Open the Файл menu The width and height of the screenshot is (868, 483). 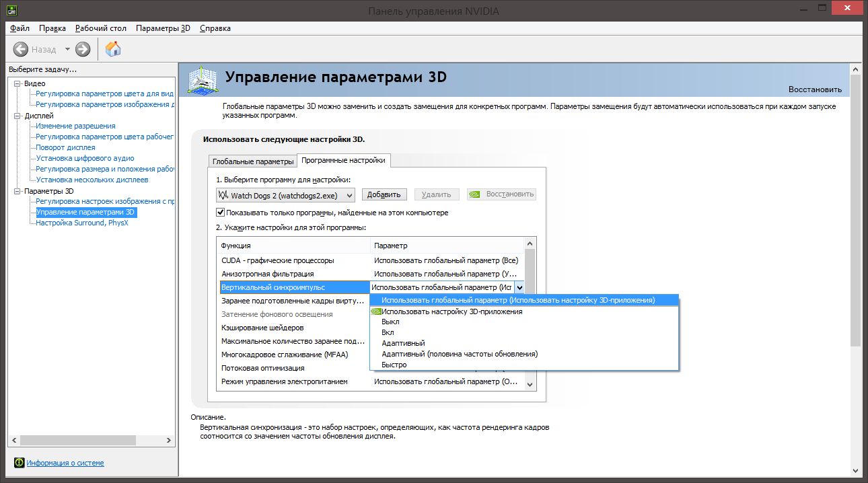coord(20,28)
